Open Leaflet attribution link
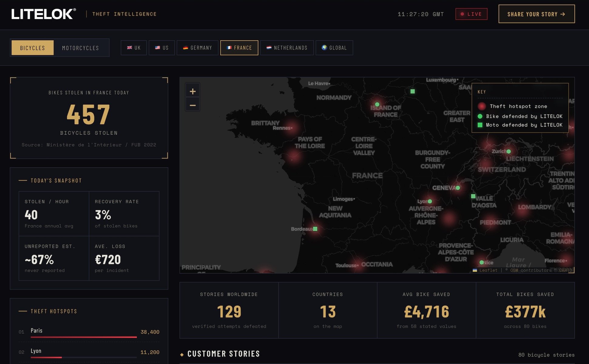This screenshot has width=589, height=364. pos(485,270)
